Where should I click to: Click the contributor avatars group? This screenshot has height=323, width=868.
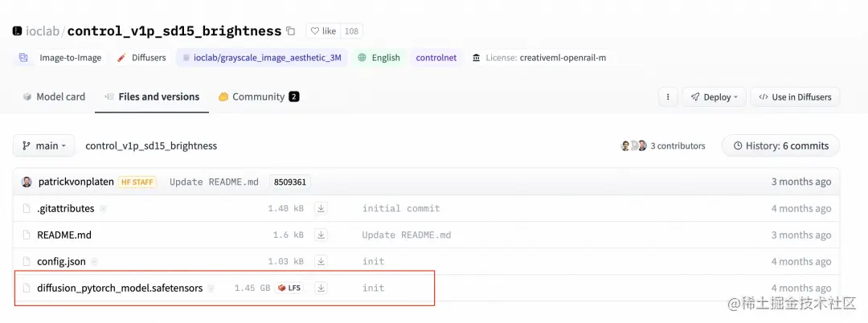tap(633, 146)
